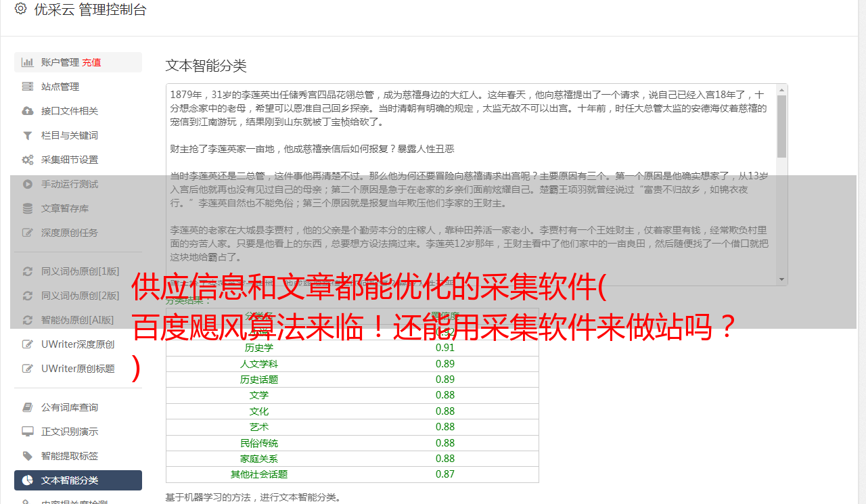
Task: Click the text area scroll-up arrow
Action: pyautogui.click(x=781, y=89)
